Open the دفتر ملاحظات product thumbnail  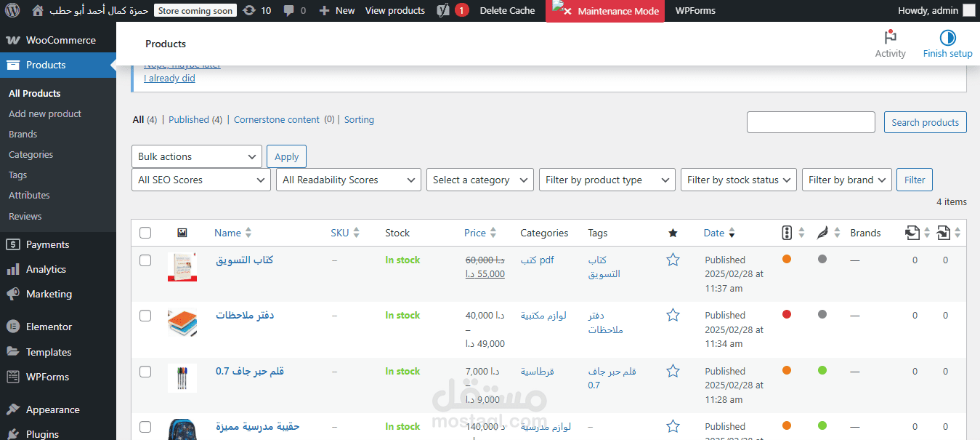click(x=182, y=322)
